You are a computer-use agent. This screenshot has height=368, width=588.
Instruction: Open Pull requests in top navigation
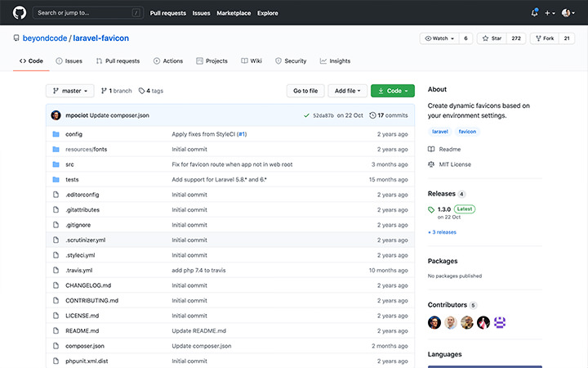coord(168,13)
